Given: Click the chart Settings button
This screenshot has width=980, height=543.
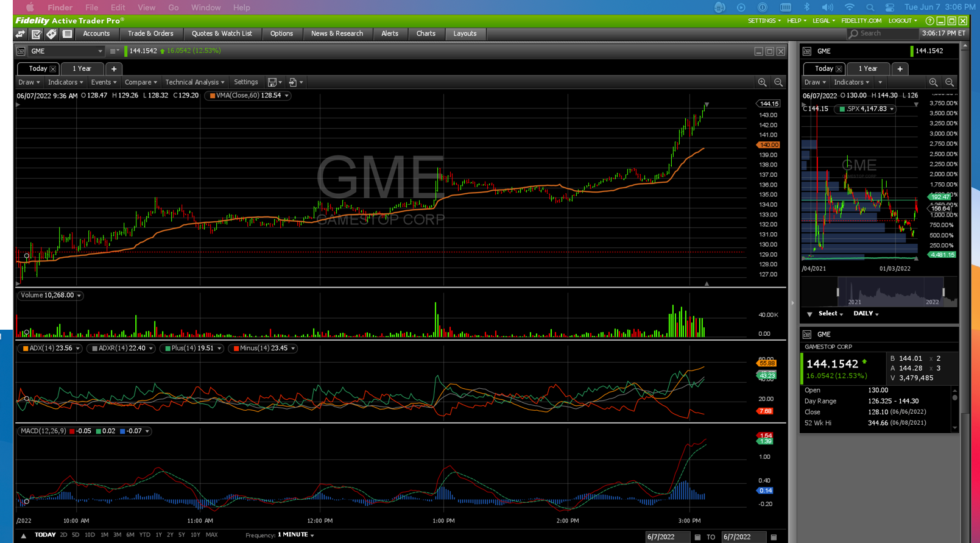Looking at the screenshot, I should (246, 82).
